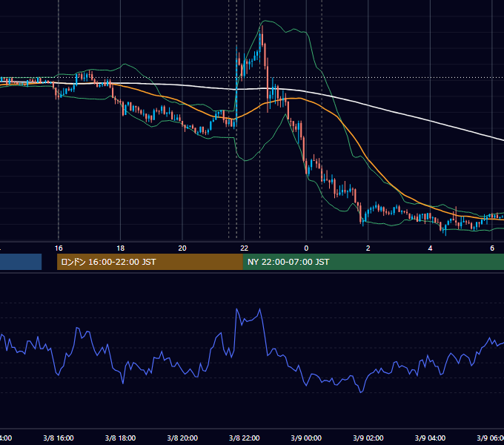The height and width of the screenshot is (445, 504).
Task: Click the 3/8 22:00 time axis label
Action: pyautogui.click(x=245, y=438)
